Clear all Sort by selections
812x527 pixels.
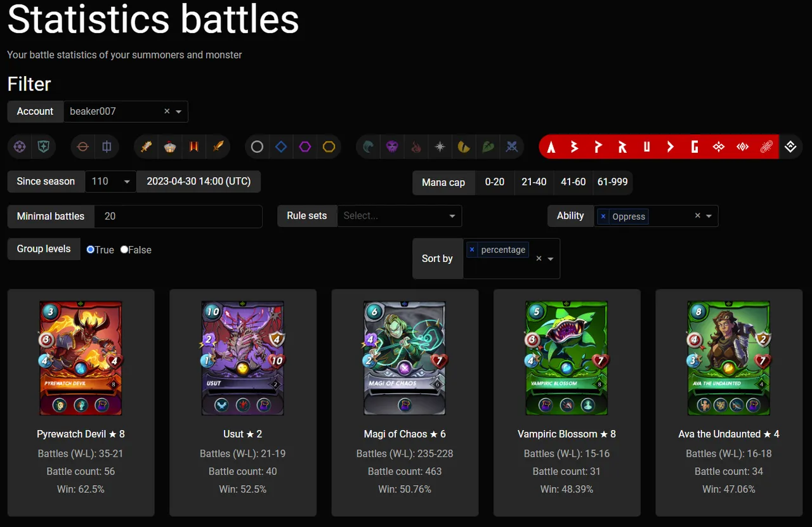coord(539,258)
